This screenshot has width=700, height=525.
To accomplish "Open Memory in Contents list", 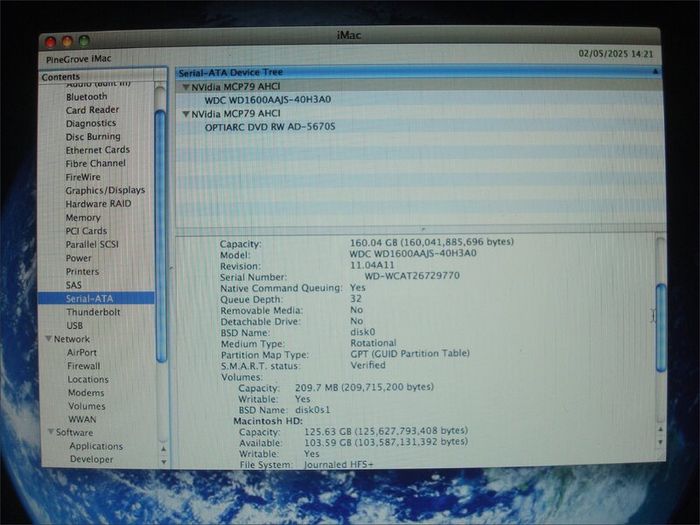I will pos(83,218).
